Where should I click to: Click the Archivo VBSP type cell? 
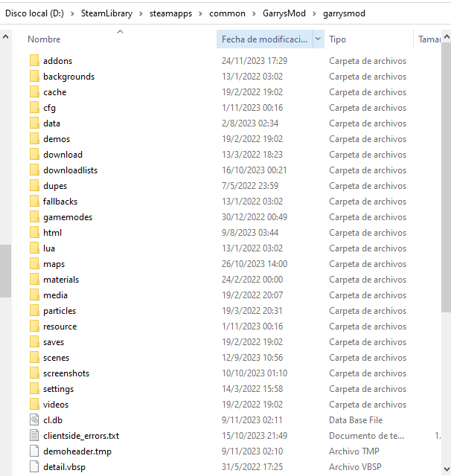pyautogui.click(x=355, y=467)
